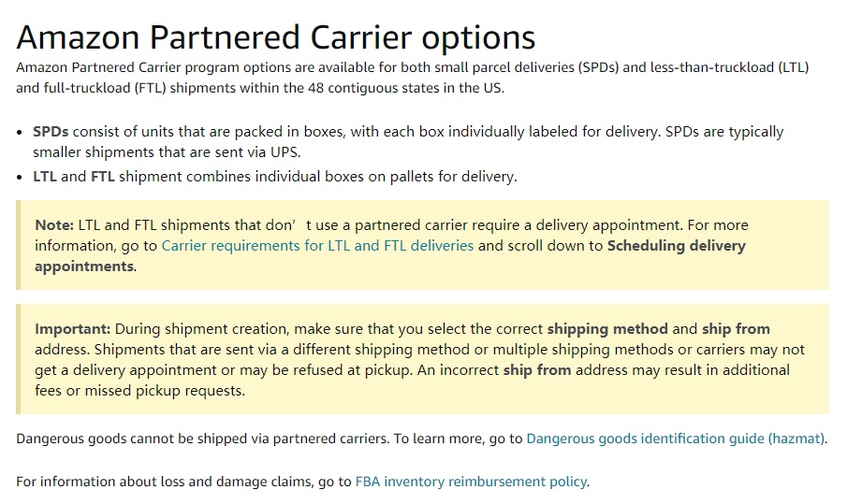This screenshot has width=847, height=504.
Task: Click the Dangerous goods cannot be shipped sentence
Action: [202, 439]
